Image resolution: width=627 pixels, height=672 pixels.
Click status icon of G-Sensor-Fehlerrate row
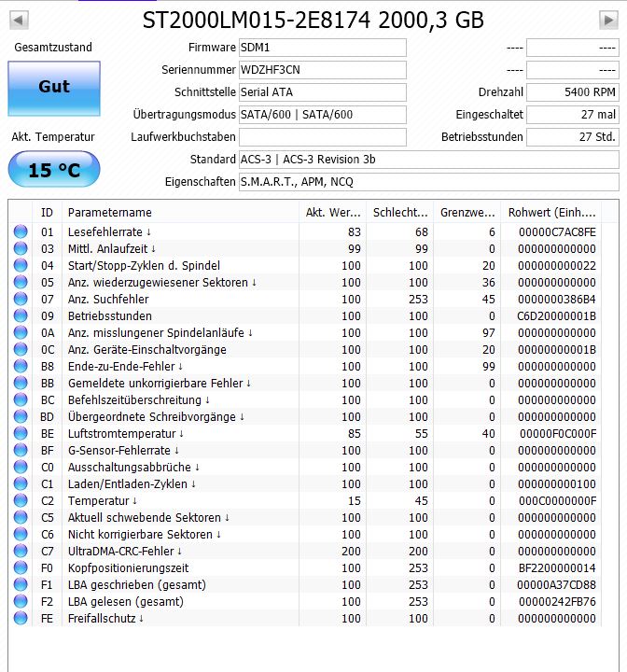point(21,450)
